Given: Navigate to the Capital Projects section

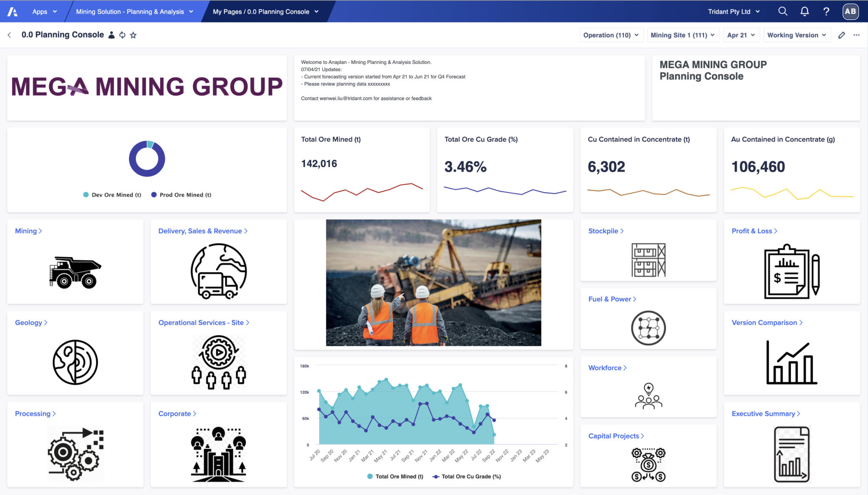Looking at the screenshot, I should [616, 436].
